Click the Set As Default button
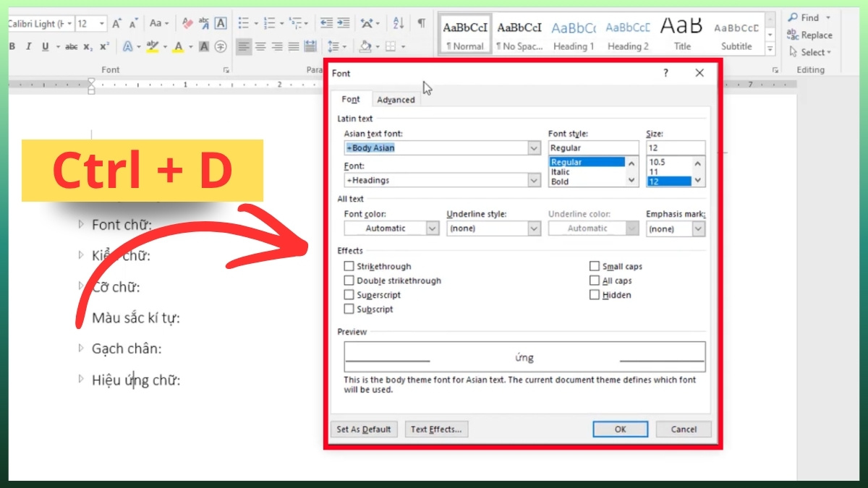 tap(364, 429)
